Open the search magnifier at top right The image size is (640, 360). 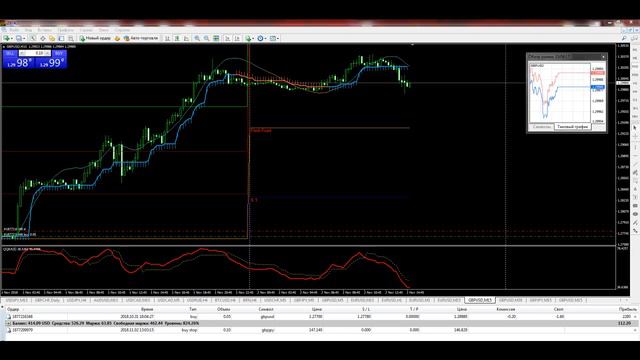(x=624, y=38)
